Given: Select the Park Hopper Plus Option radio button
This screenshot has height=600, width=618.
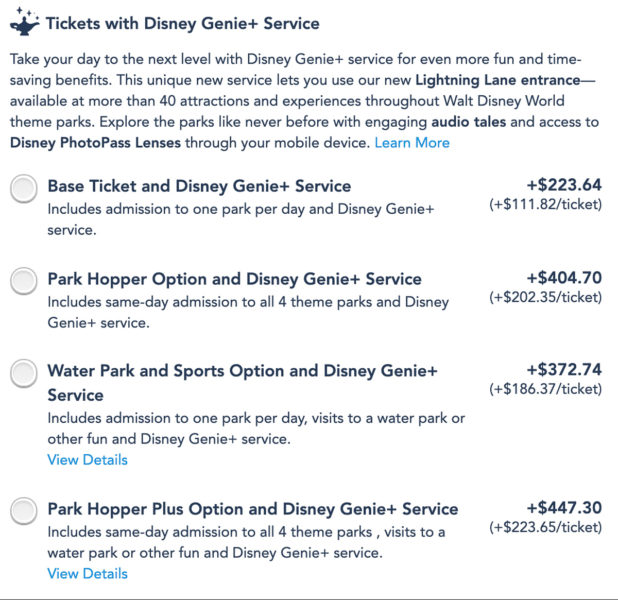Looking at the screenshot, I should click(x=24, y=511).
